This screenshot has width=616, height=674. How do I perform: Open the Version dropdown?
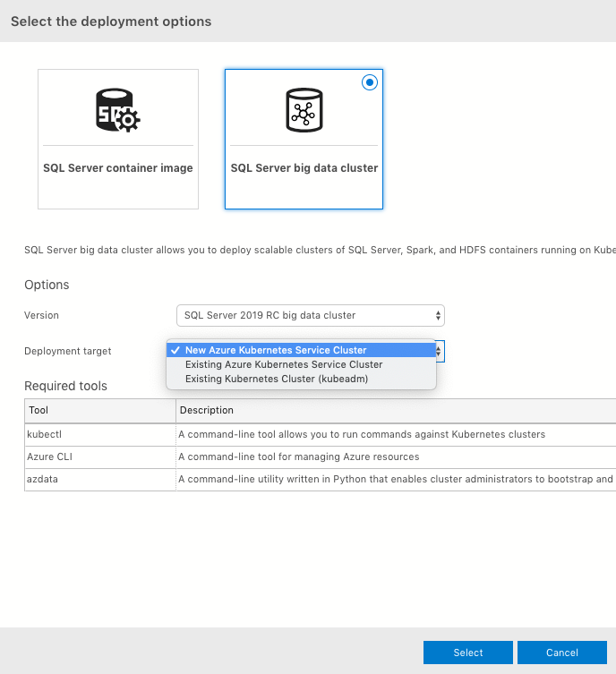[311, 315]
